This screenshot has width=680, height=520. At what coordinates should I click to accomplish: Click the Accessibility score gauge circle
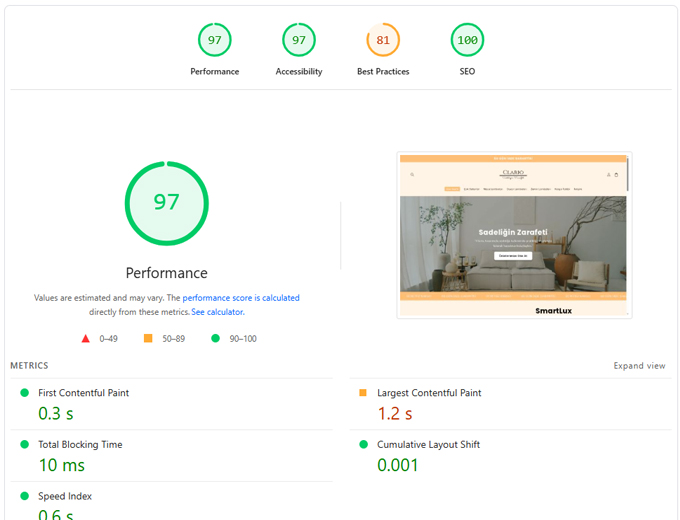[299, 40]
